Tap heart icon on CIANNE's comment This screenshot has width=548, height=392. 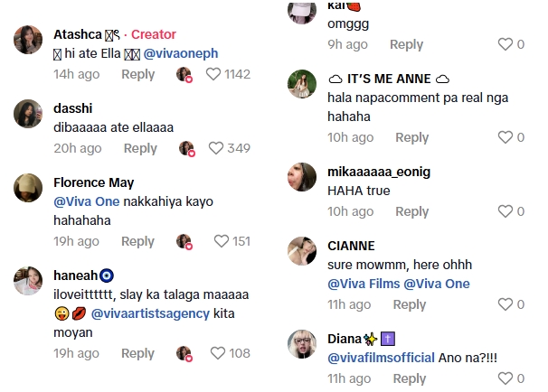click(x=505, y=304)
